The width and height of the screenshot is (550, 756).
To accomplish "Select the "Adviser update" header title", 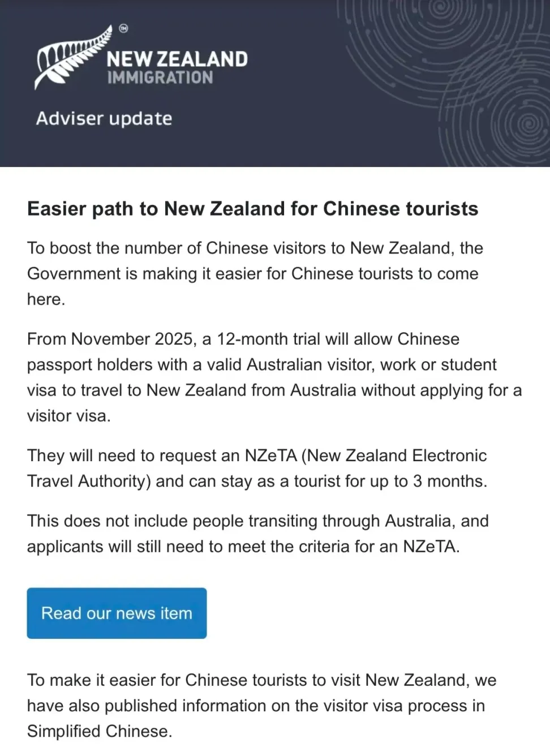I will 104,118.
